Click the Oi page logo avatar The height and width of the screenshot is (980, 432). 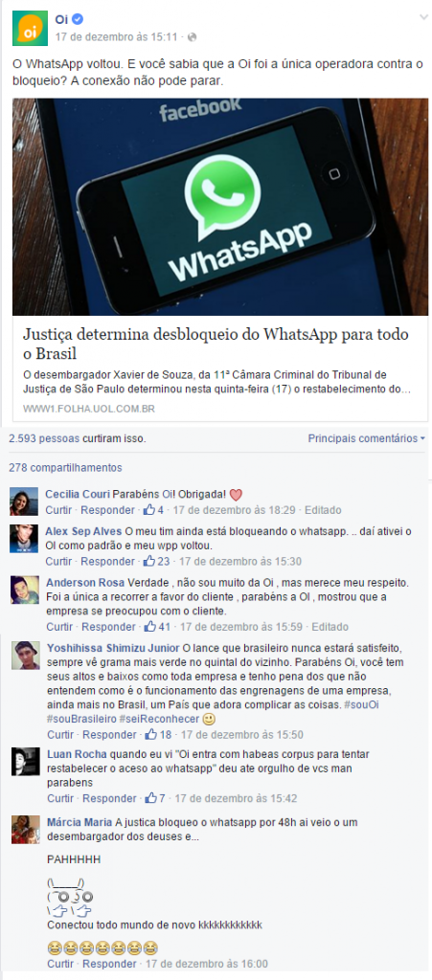(30, 28)
